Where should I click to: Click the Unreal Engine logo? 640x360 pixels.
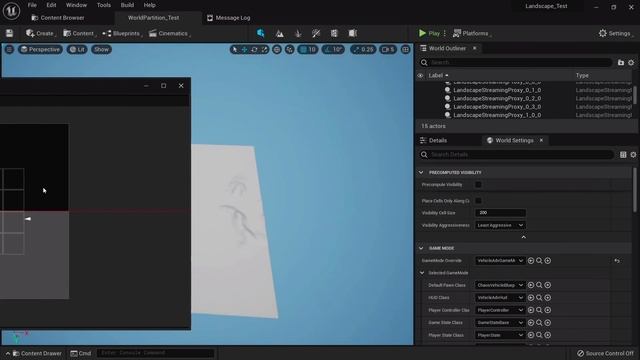tap(11, 11)
